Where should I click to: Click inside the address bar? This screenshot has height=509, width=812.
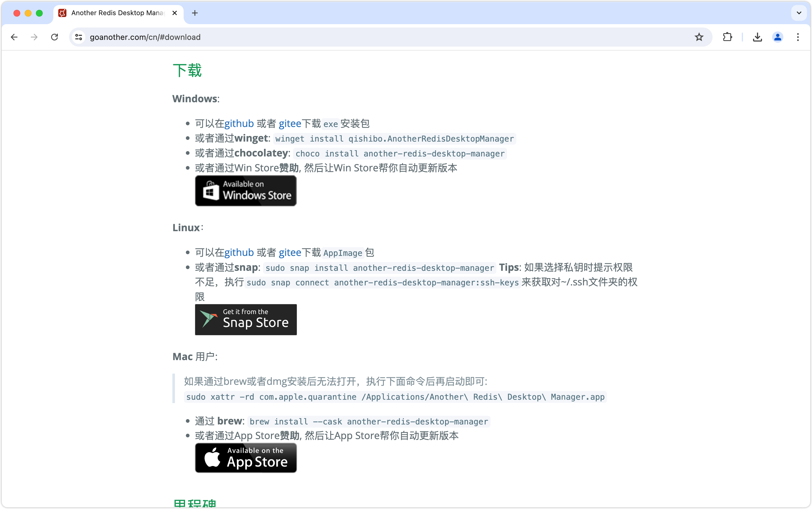pos(269,37)
